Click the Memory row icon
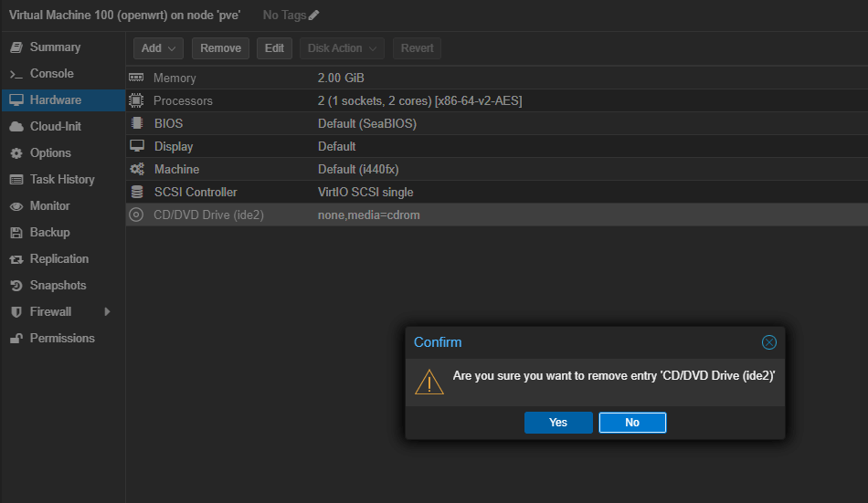 point(137,79)
